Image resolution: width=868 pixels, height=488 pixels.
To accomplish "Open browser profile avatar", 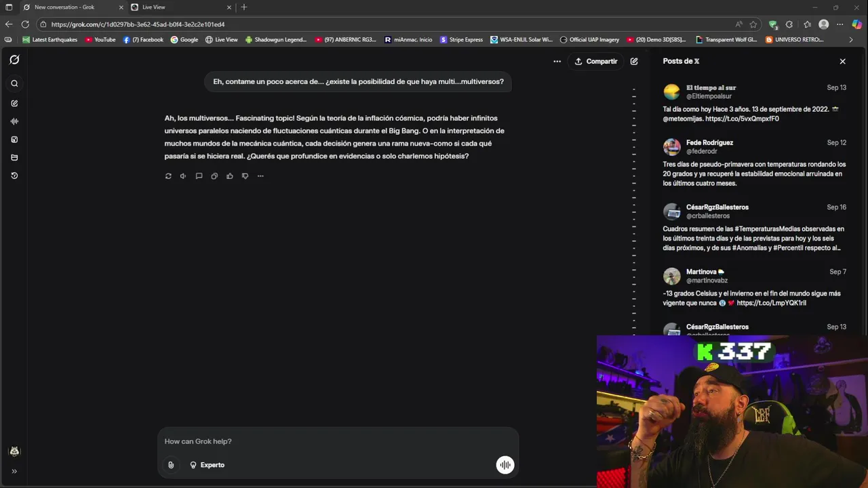I will click(x=824, y=24).
